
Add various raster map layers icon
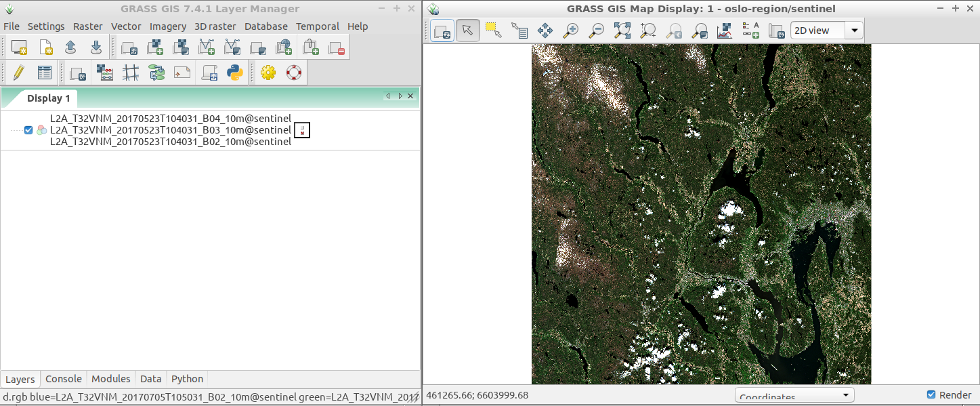[181, 47]
